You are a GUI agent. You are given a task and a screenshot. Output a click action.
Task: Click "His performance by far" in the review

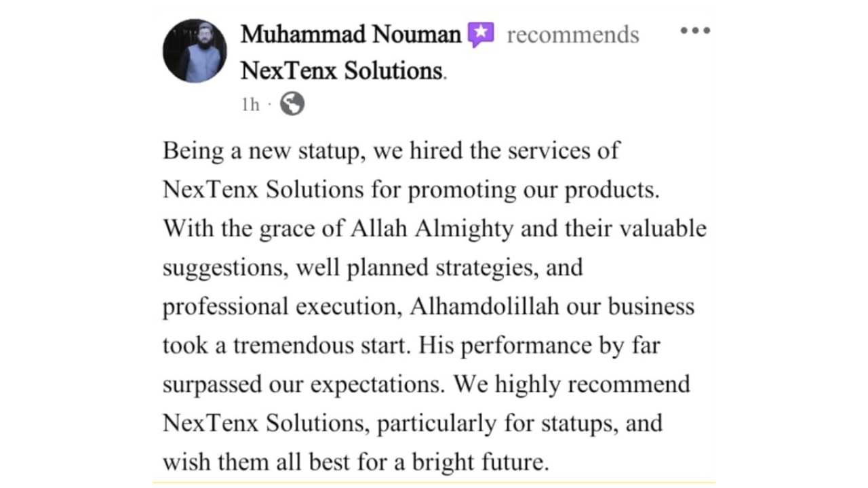[x=539, y=346]
